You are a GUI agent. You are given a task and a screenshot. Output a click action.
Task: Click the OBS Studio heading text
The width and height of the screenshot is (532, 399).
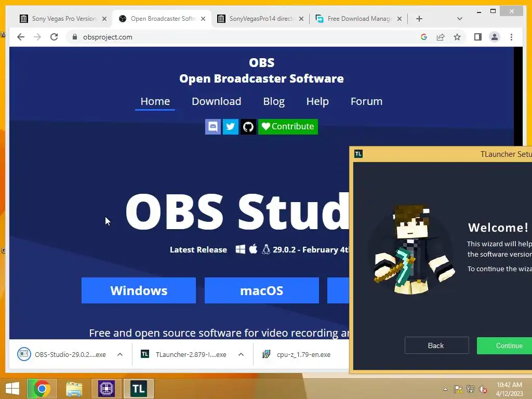(237, 212)
